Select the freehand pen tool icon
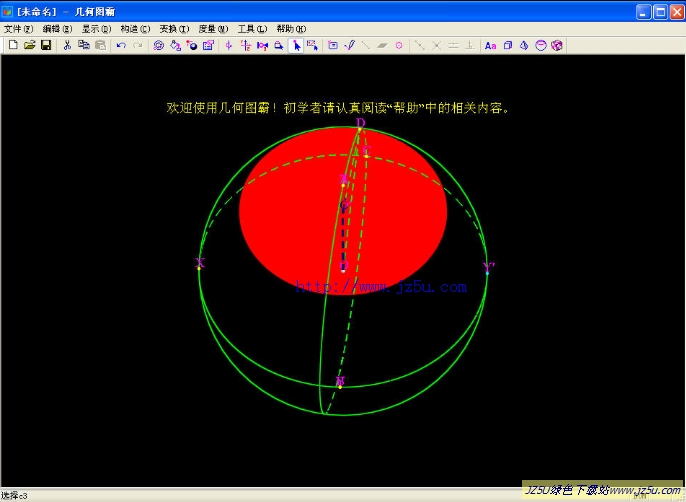The width and height of the screenshot is (686, 502). [350, 45]
